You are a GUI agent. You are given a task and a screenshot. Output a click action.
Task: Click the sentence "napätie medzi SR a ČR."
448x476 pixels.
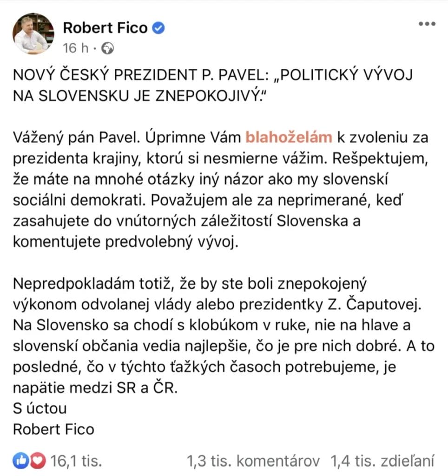[95, 388]
